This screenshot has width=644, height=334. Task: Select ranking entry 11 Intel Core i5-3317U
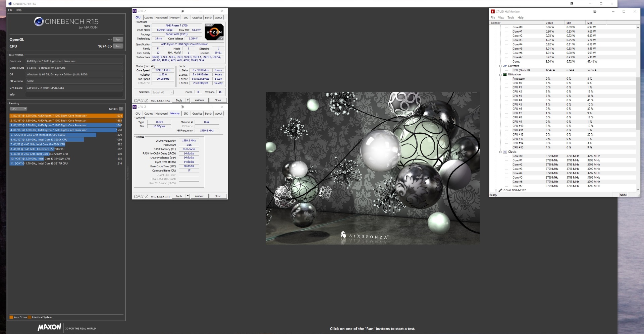[x=66, y=163]
